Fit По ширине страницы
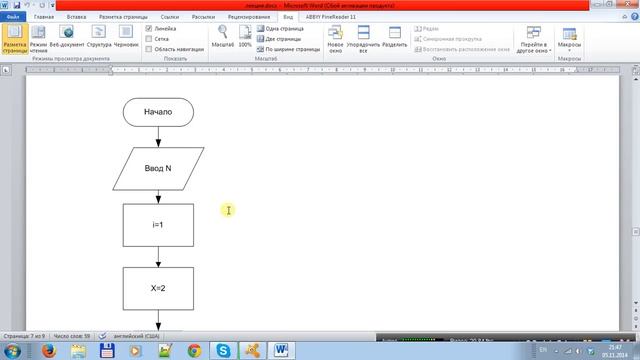Image resolution: width=640 pixels, height=360 pixels. click(289, 49)
